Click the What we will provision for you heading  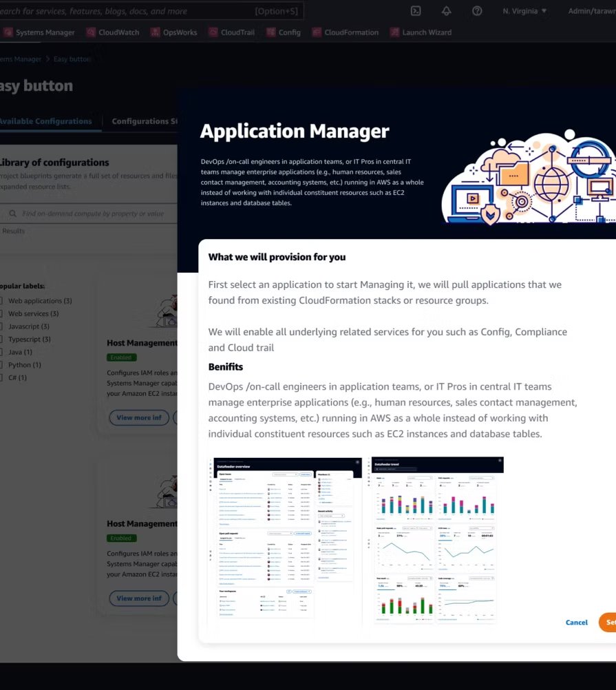pyautogui.click(x=277, y=257)
